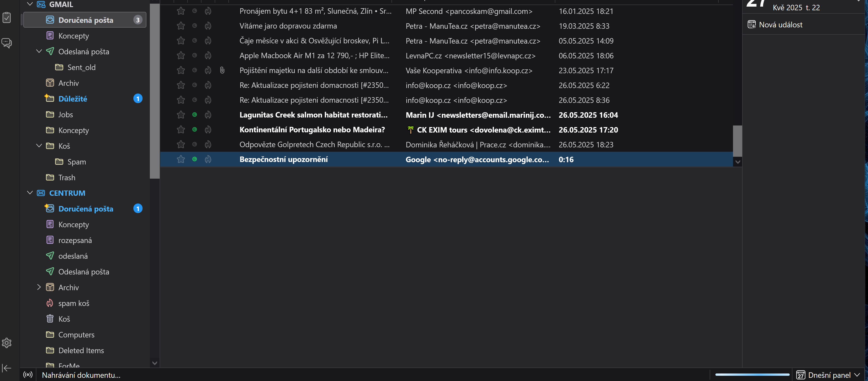The width and height of the screenshot is (868, 381).
Task: Open the Jobs folder
Action: (x=85, y=115)
